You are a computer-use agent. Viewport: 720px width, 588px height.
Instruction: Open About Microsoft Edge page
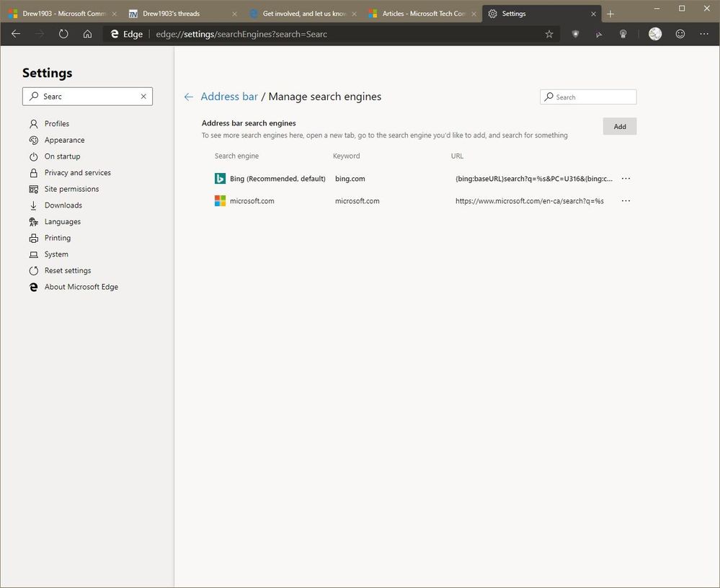[x=81, y=287]
